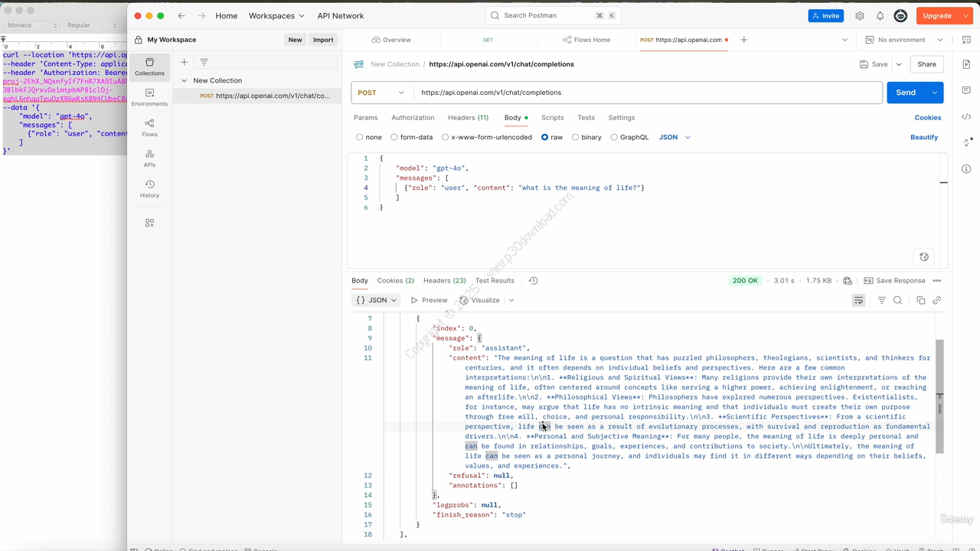Open the documentation icon in right sidebar

pos(966,65)
